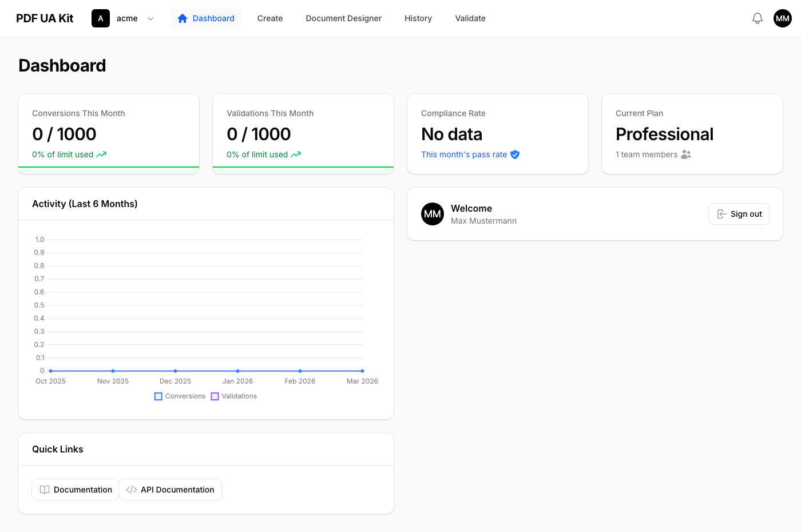Image resolution: width=801 pixels, height=532 pixels.
Task: Open the Create tab
Action: point(270,18)
